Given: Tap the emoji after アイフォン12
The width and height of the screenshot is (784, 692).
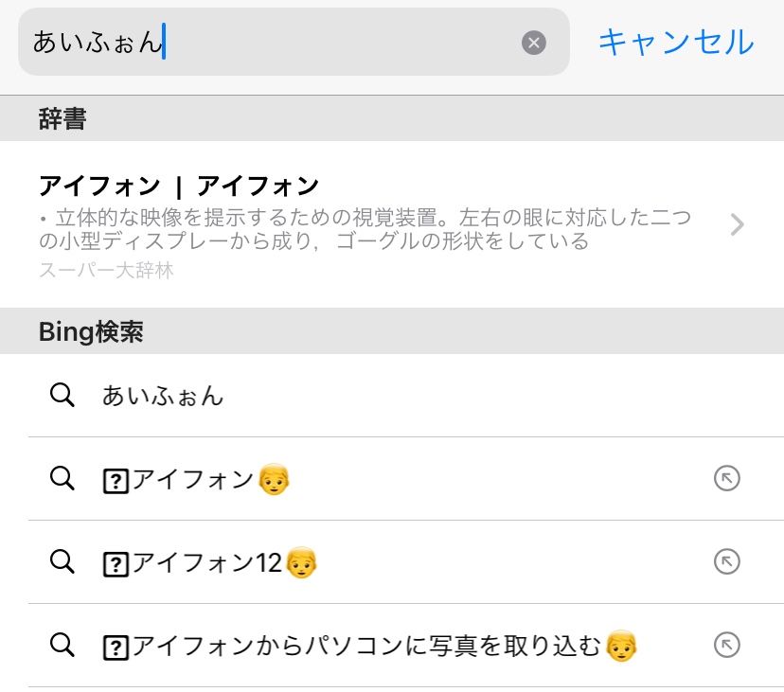Looking at the screenshot, I should click(x=301, y=563).
